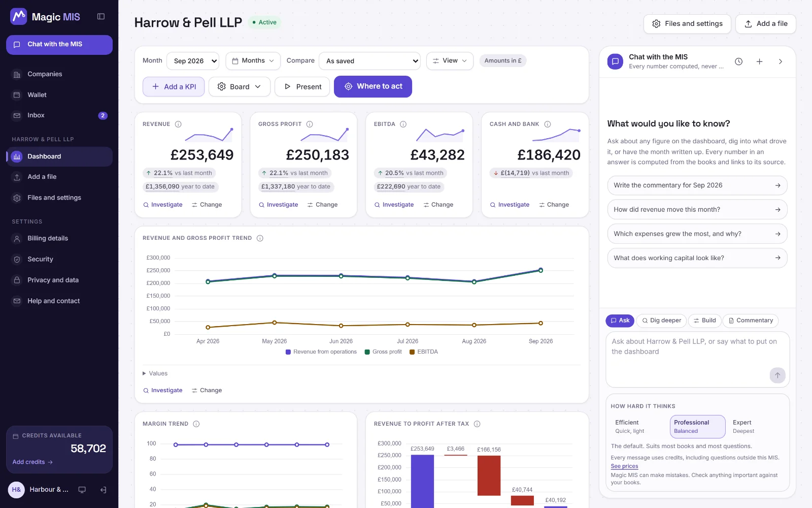Toggle EBITDA legend series

click(424, 352)
